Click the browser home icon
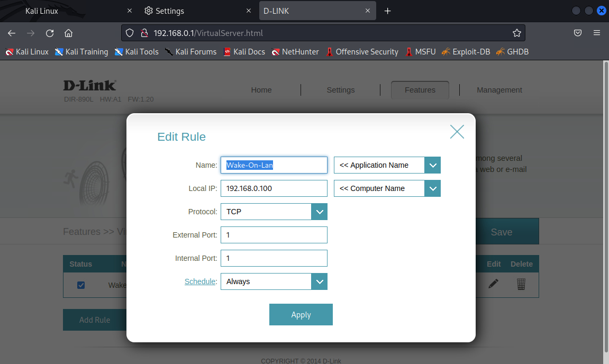 tap(68, 33)
